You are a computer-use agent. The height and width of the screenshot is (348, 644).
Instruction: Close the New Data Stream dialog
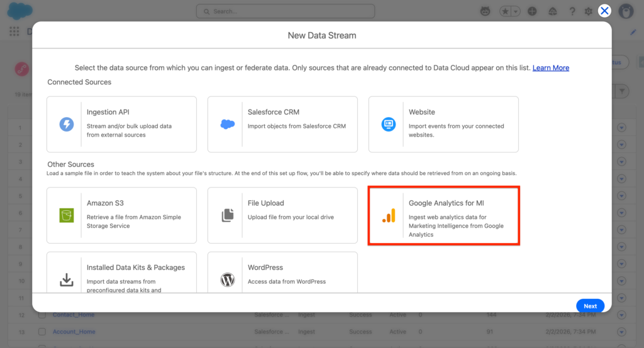(604, 11)
